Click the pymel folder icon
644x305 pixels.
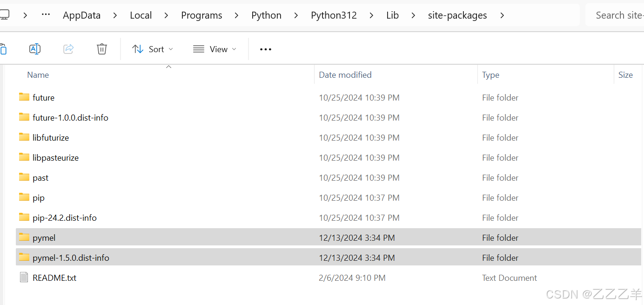pyautogui.click(x=24, y=237)
